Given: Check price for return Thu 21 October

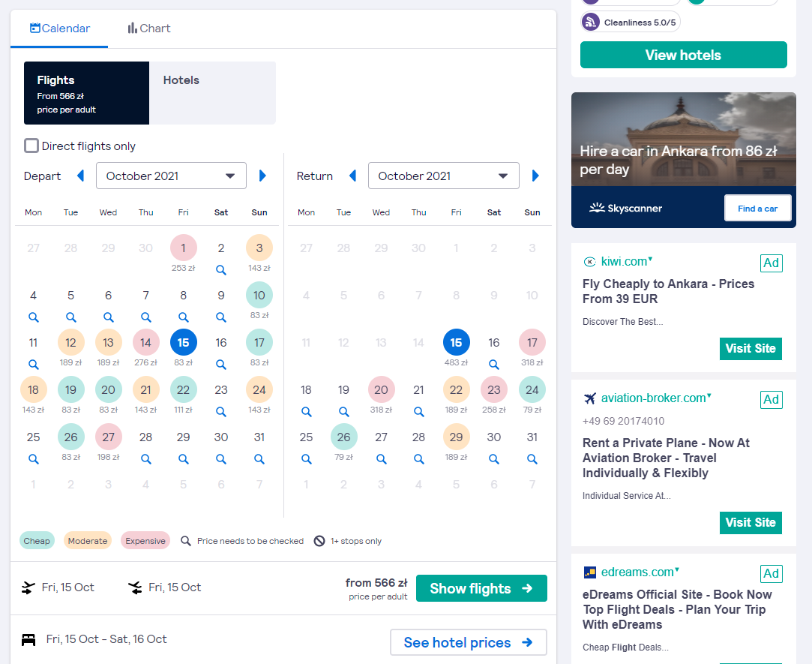Looking at the screenshot, I should [419, 412].
